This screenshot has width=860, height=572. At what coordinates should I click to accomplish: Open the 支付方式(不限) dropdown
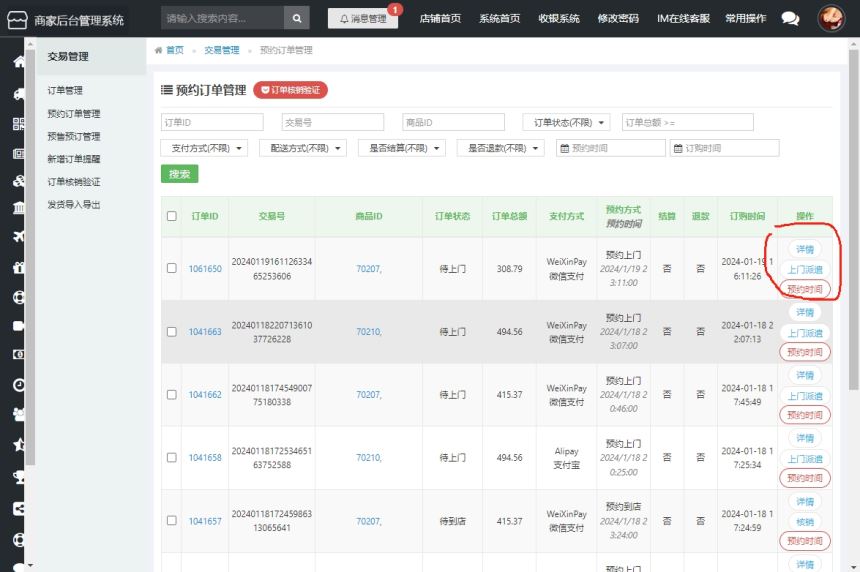[x=204, y=148]
